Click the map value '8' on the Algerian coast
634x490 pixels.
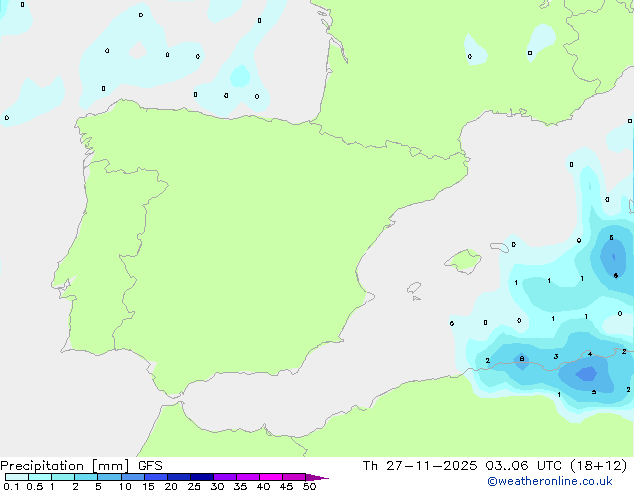[522, 359]
